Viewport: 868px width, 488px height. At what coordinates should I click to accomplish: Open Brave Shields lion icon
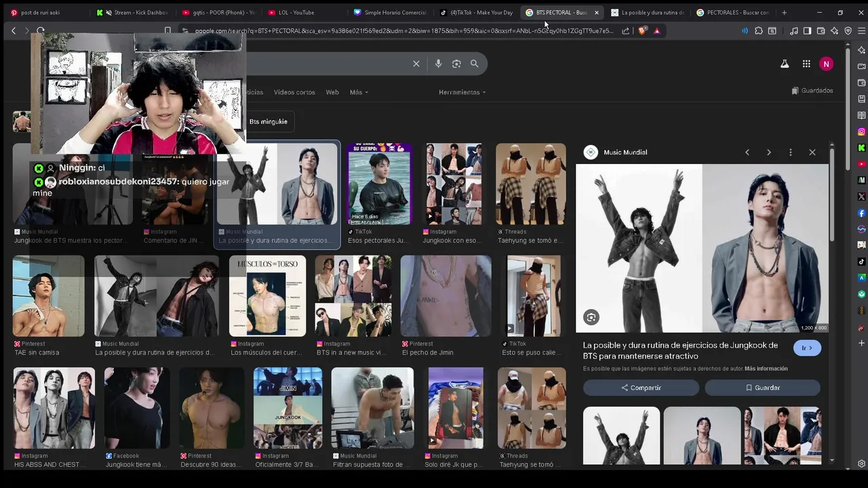pyautogui.click(x=642, y=30)
